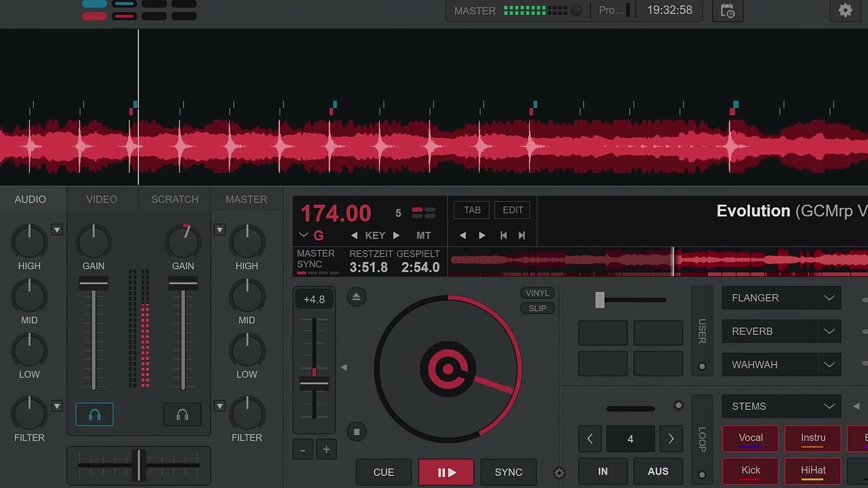This screenshot has height=488, width=868.
Task: Expand the key menu chevron beside G
Action: tap(303, 235)
